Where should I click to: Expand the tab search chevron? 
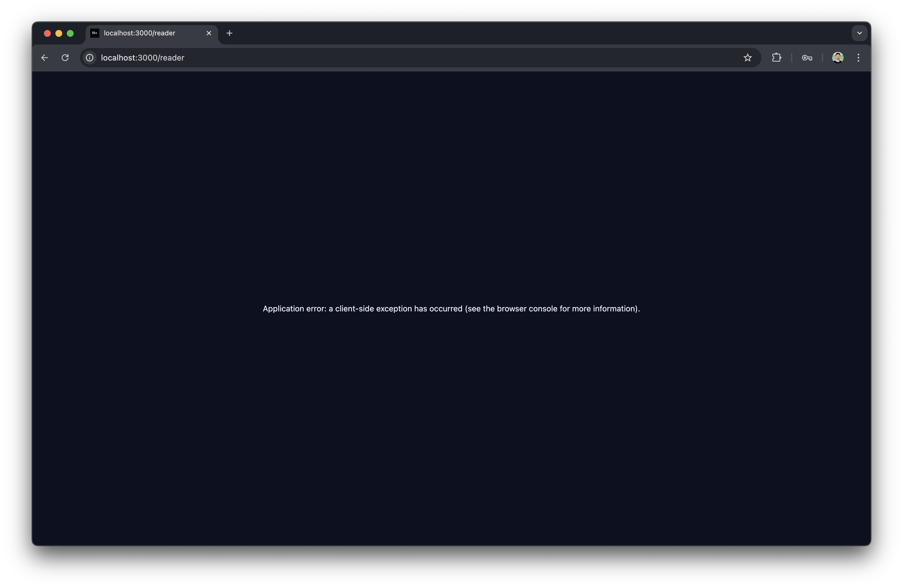coord(859,33)
